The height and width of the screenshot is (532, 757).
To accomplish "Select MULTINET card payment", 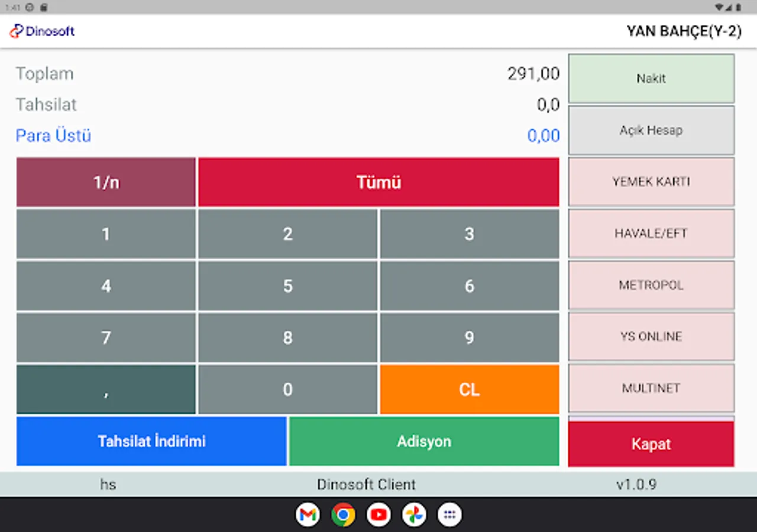I will coord(651,388).
